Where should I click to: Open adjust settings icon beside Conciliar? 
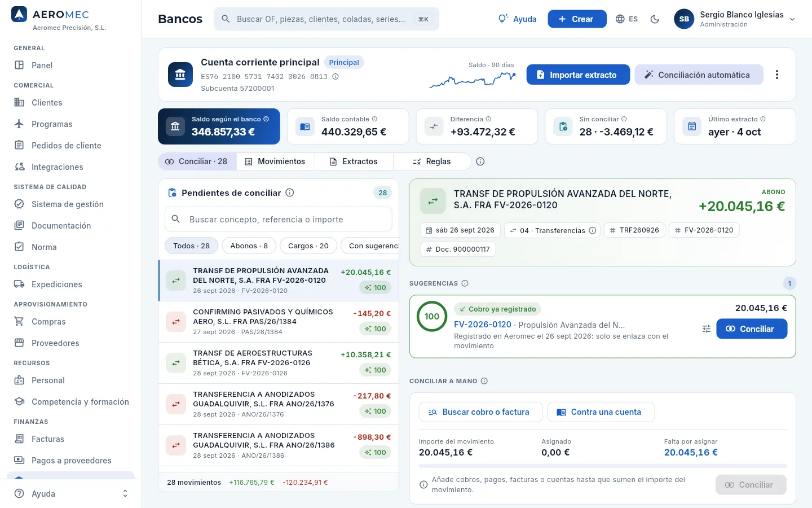click(707, 329)
